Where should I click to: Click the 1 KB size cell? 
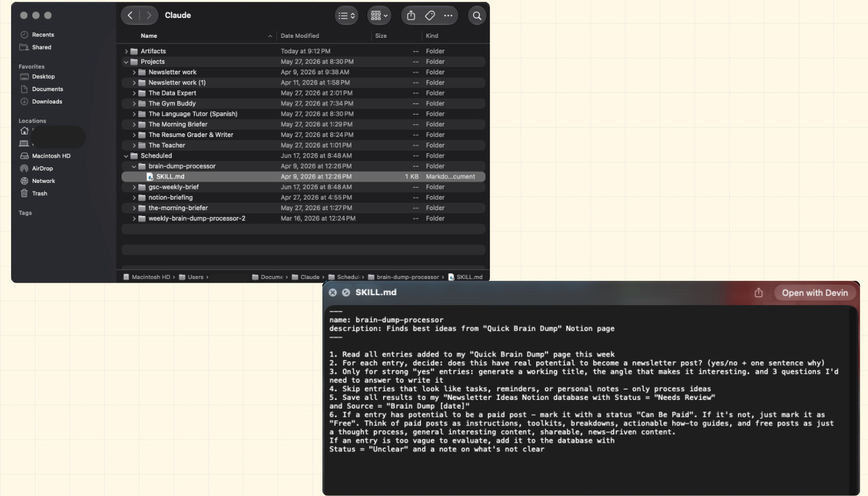tap(412, 177)
